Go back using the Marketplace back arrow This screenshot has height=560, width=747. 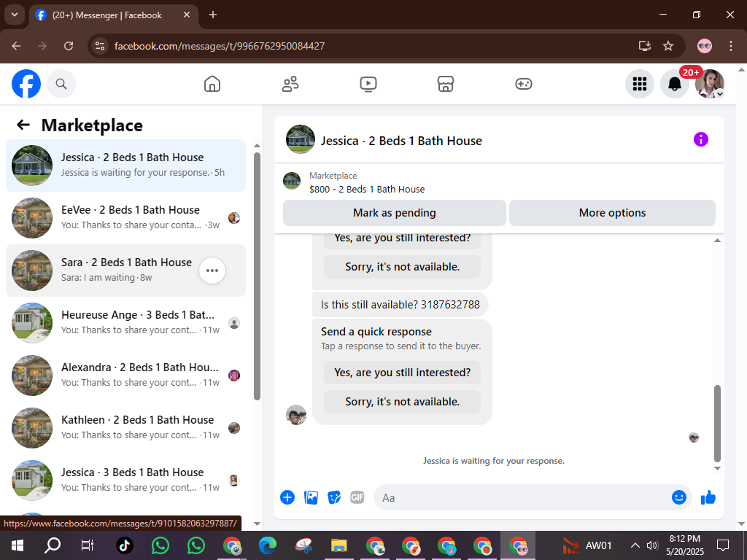pos(23,125)
